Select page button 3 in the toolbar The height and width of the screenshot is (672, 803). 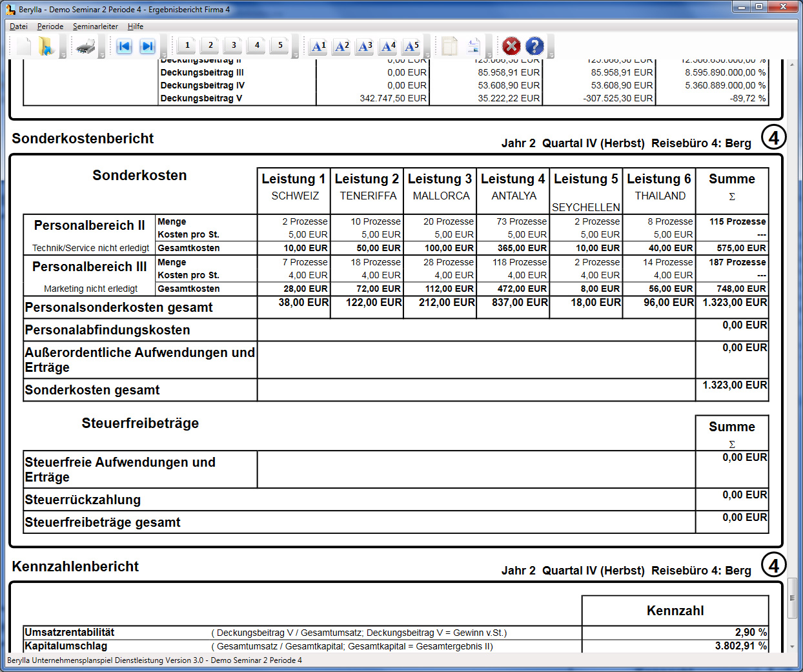pyautogui.click(x=234, y=45)
